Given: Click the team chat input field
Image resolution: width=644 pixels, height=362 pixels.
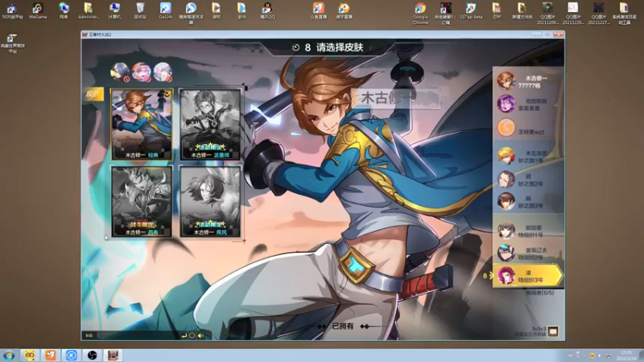Looking at the screenshot, I should point(138,335).
